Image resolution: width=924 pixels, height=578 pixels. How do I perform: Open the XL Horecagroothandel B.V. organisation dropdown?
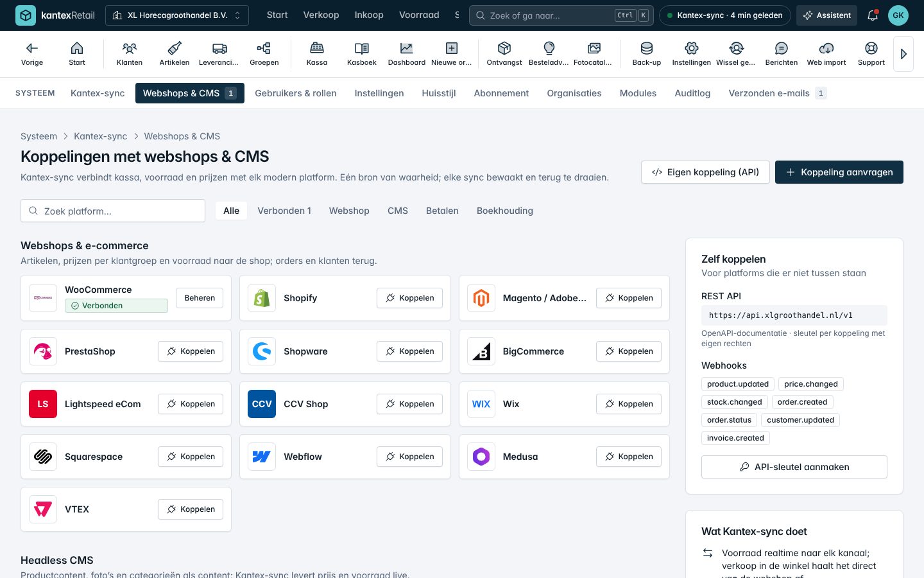[177, 15]
